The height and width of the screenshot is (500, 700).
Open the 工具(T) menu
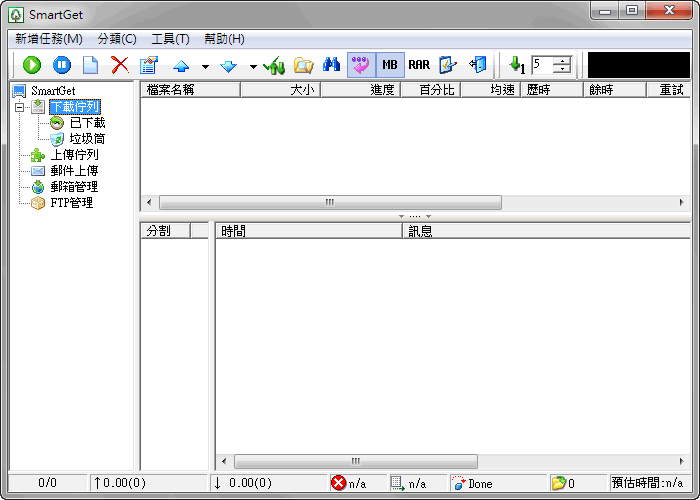pos(170,39)
